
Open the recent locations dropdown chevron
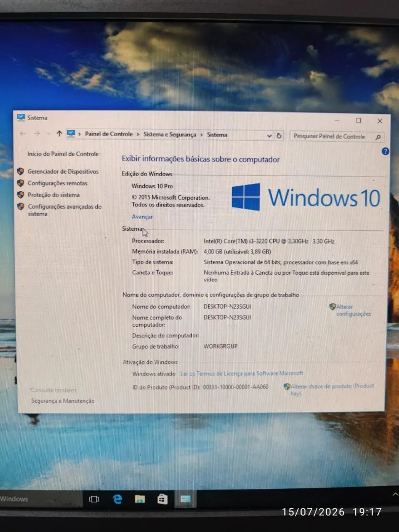coord(48,133)
